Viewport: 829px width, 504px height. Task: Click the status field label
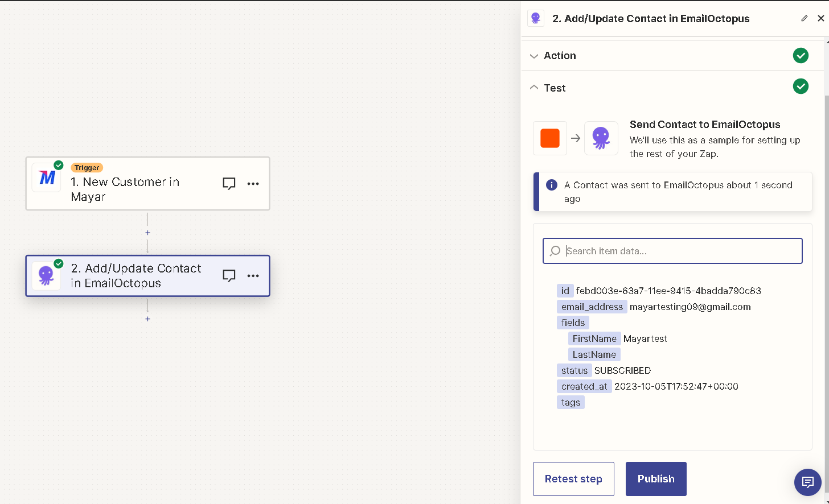point(574,370)
